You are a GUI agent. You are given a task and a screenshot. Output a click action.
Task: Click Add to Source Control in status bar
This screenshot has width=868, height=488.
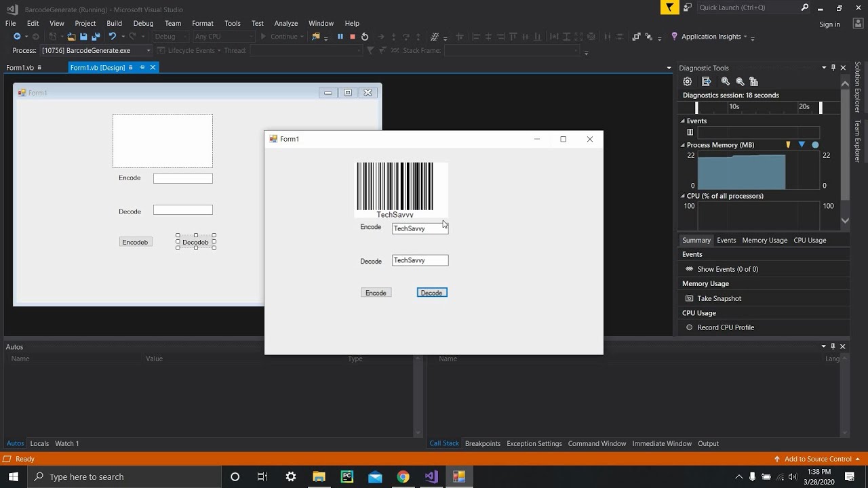tap(817, 459)
